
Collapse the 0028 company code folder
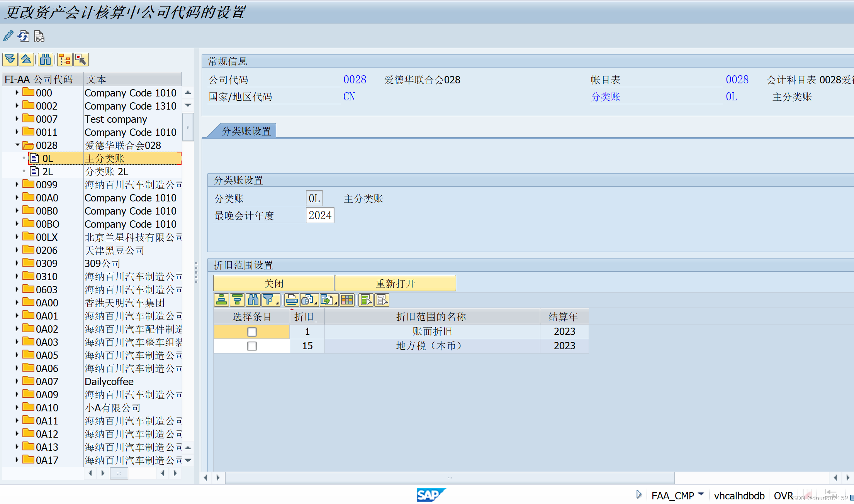(x=17, y=145)
